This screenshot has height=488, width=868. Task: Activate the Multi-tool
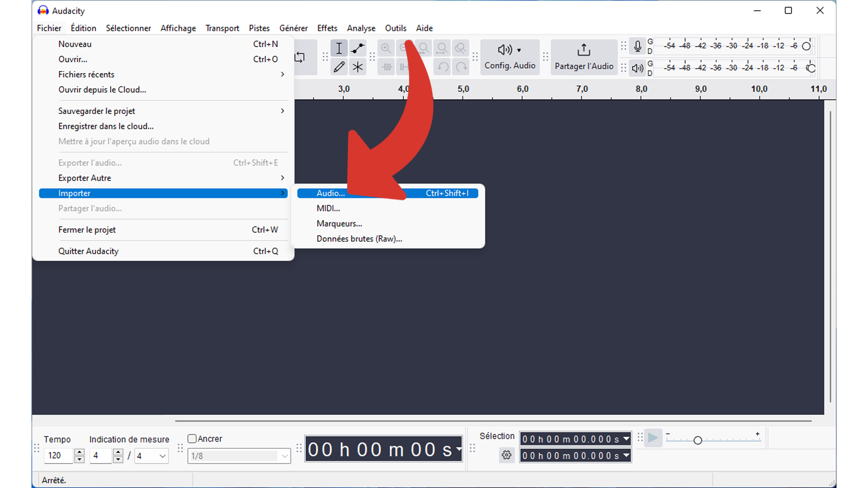point(358,67)
